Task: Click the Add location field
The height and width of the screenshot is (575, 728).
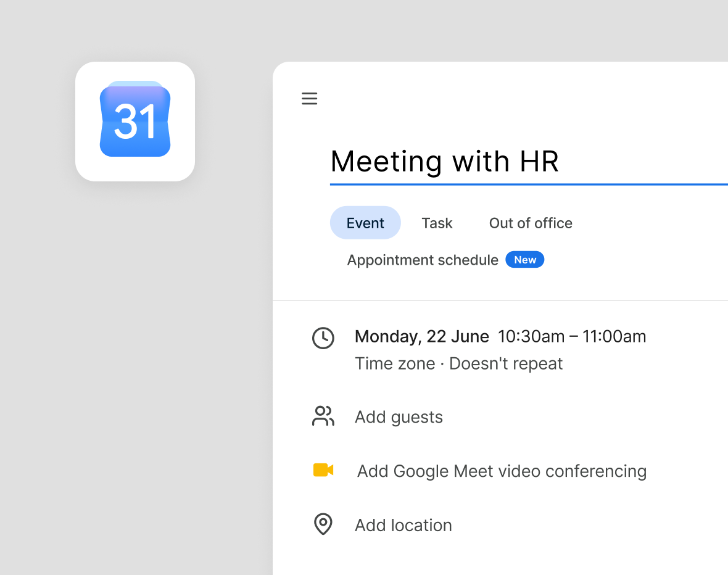Action: [x=403, y=525]
